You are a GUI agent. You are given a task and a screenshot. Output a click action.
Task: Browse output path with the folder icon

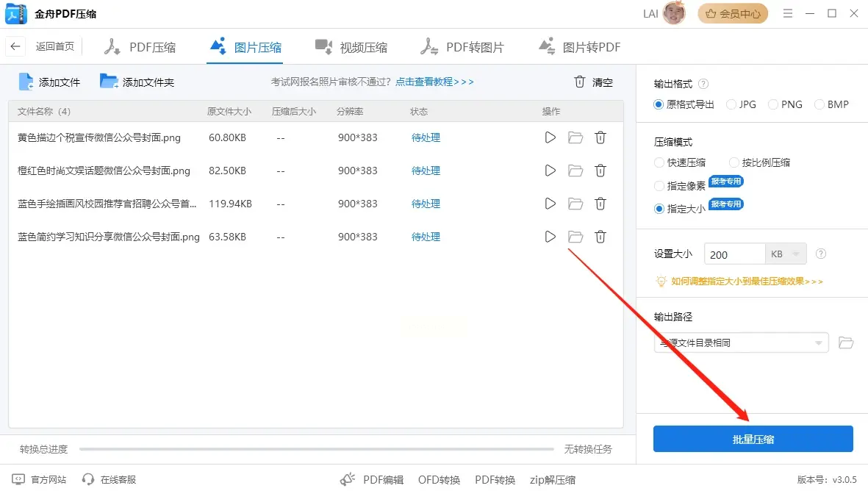click(846, 343)
